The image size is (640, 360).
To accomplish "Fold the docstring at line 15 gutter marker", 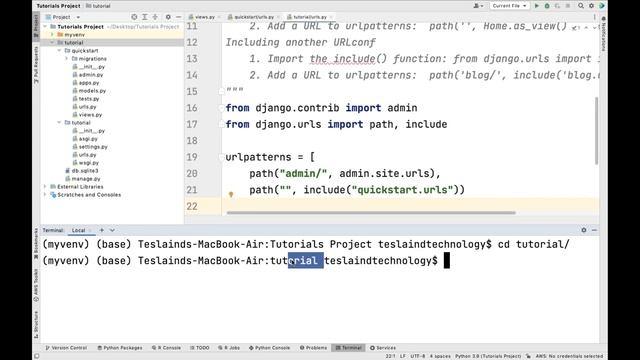I will pos(221,91).
